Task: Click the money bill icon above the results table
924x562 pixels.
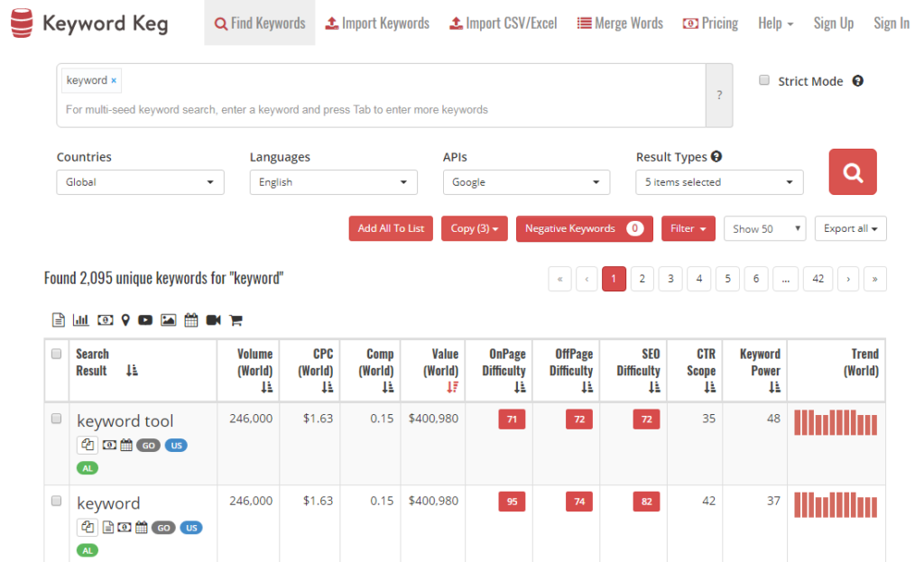Action: tap(105, 320)
